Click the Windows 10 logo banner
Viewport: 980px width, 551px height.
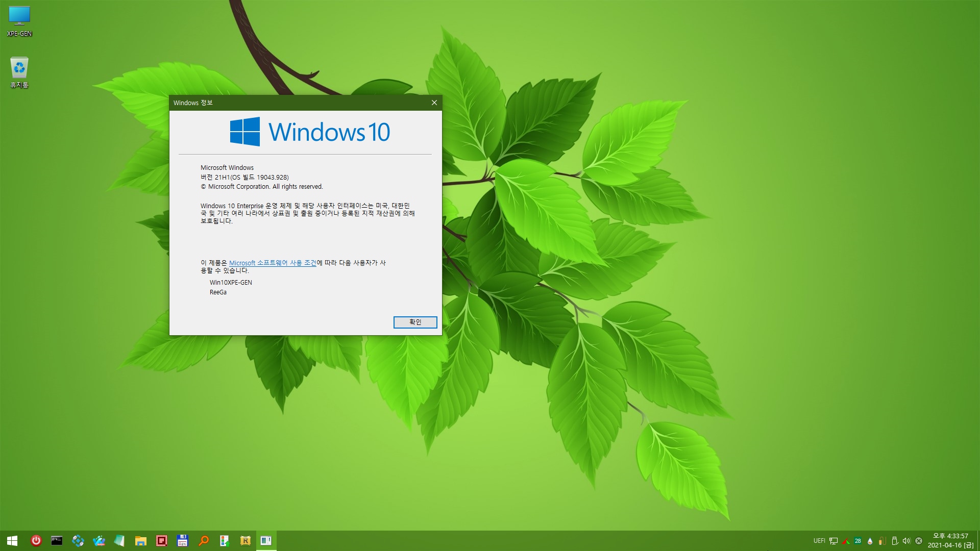coord(310,132)
